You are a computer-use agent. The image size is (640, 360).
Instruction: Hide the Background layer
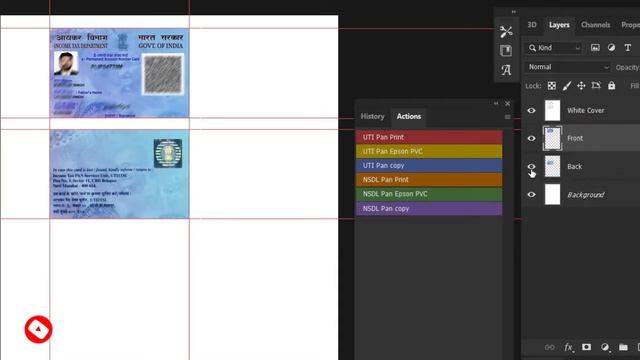pos(531,195)
